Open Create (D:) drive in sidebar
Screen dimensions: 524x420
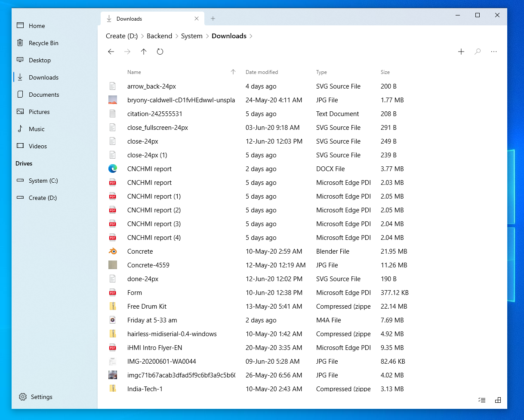point(55,198)
